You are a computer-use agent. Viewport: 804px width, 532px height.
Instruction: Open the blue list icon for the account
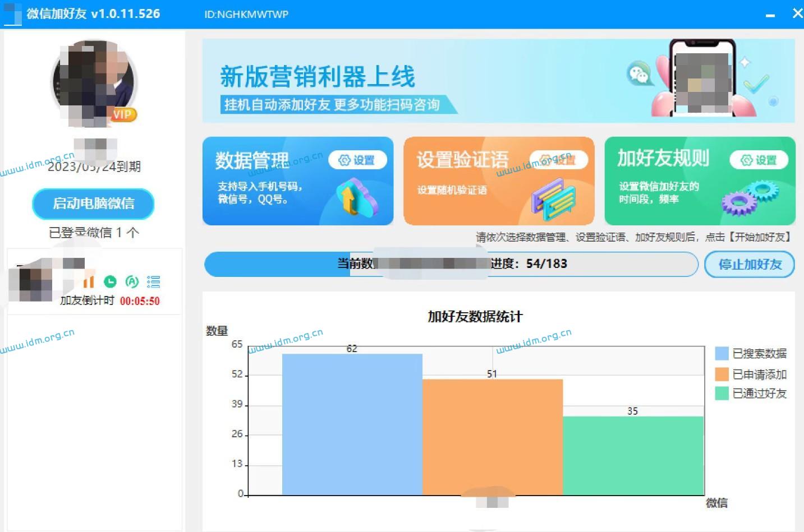tap(153, 281)
